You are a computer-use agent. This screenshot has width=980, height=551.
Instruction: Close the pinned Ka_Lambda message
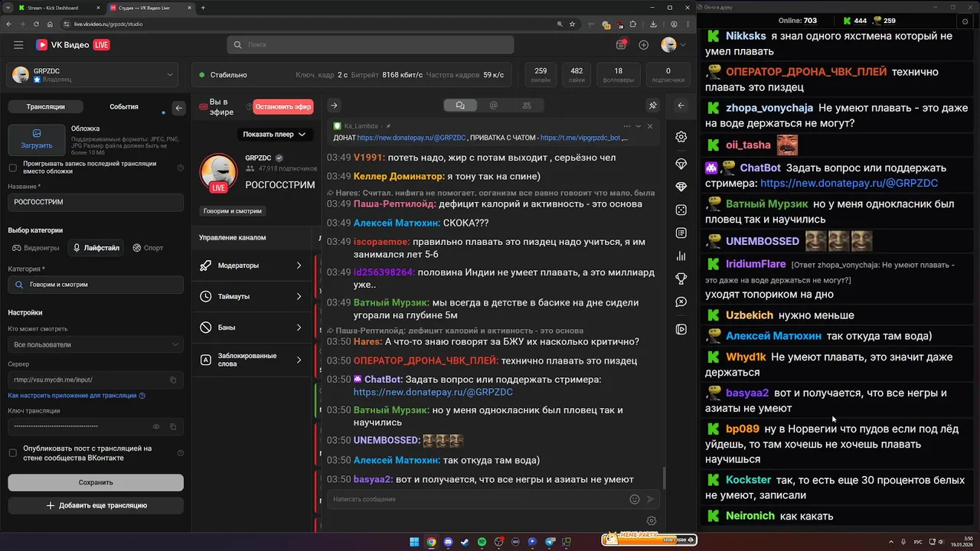tap(650, 126)
